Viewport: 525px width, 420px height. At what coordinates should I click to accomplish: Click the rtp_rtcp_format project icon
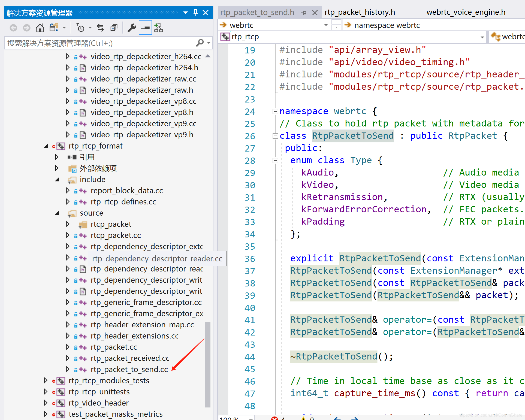[61, 146]
